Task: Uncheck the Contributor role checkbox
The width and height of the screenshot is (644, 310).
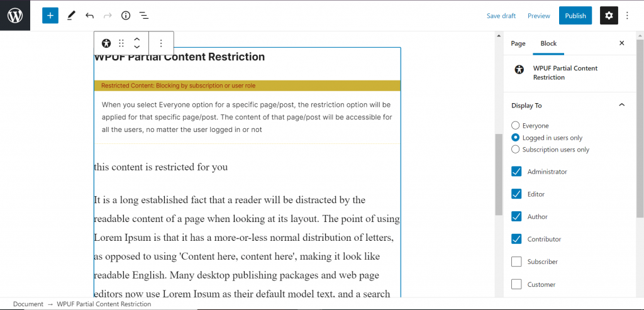Action: (516, 239)
